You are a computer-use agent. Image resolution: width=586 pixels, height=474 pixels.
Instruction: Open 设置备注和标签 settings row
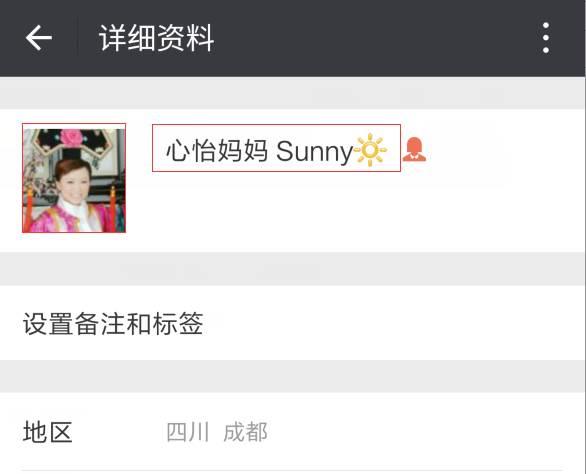(x=293, y=323)
